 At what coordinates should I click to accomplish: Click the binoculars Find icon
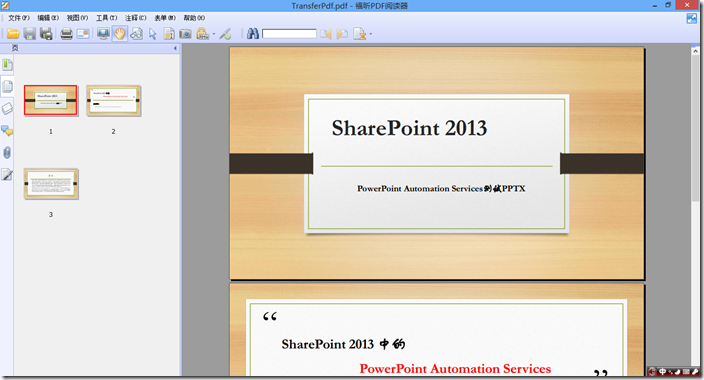tap(252, 34)
